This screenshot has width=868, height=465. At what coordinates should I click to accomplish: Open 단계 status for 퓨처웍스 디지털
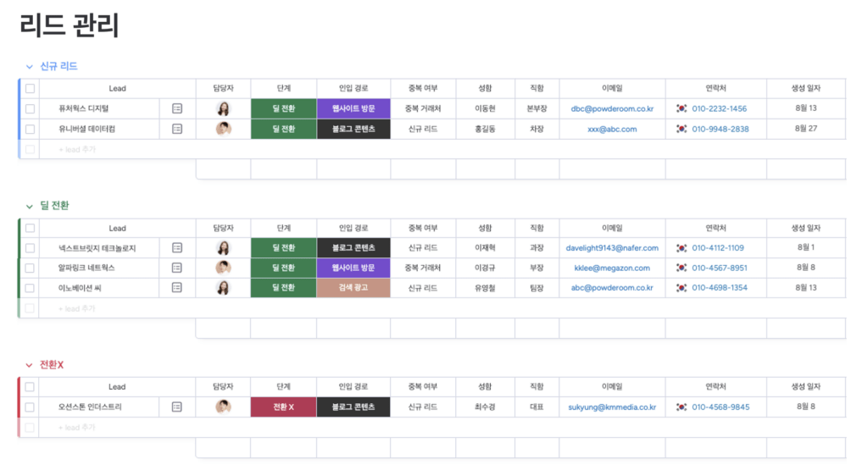[283, 109]
